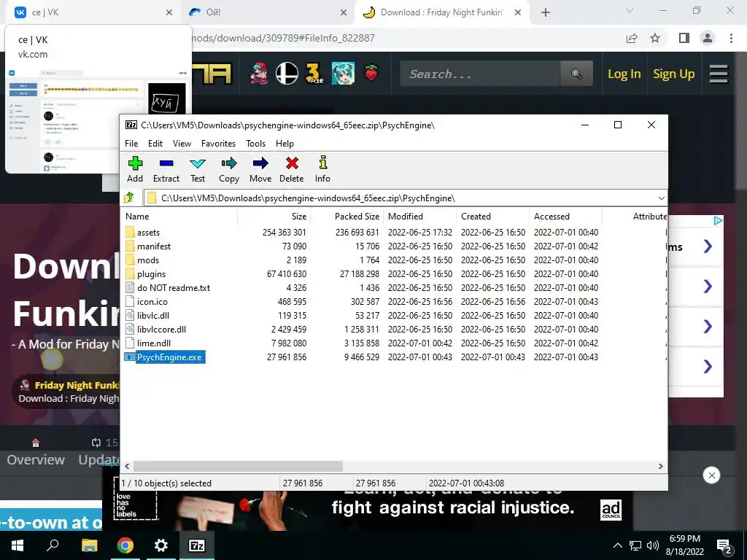Click the scroll right arrow of file list

point(660,466)
